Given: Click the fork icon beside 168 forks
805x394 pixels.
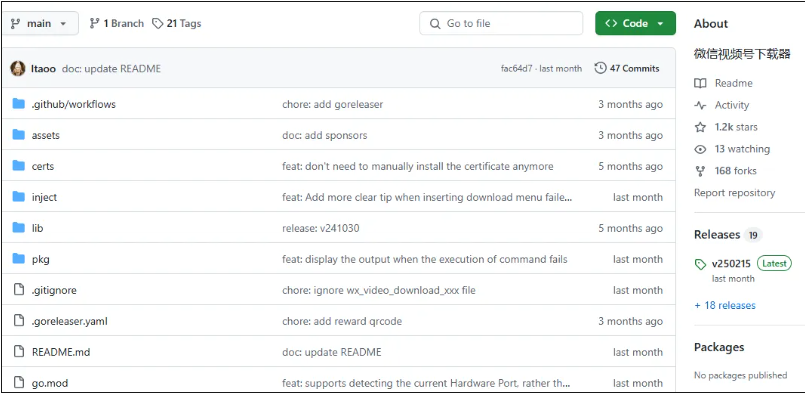Looking at the screenshot, I should coord(700,171).
